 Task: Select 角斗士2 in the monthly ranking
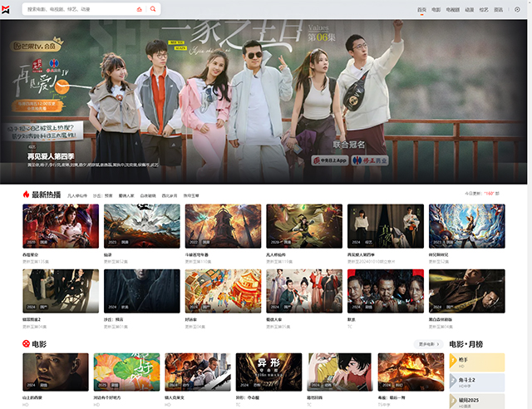click(x=477, y=382)
